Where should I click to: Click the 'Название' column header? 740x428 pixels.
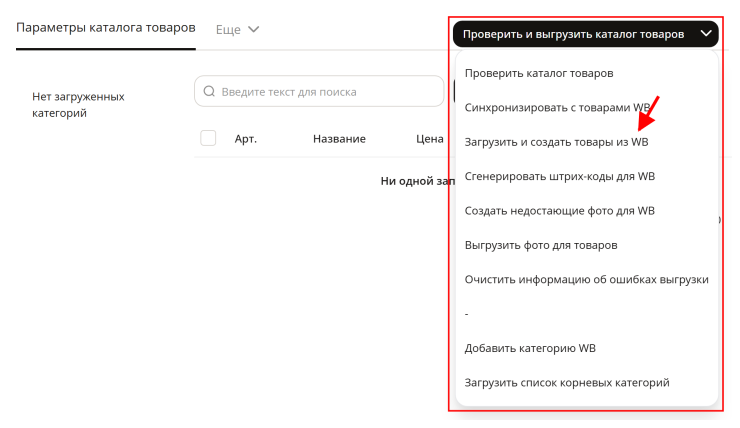coord(339,139)
